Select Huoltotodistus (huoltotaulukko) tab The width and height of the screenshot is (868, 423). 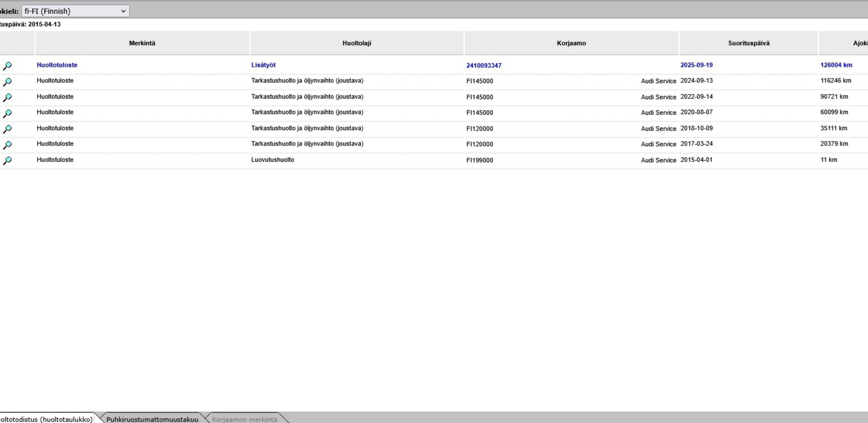click(46, 419)
